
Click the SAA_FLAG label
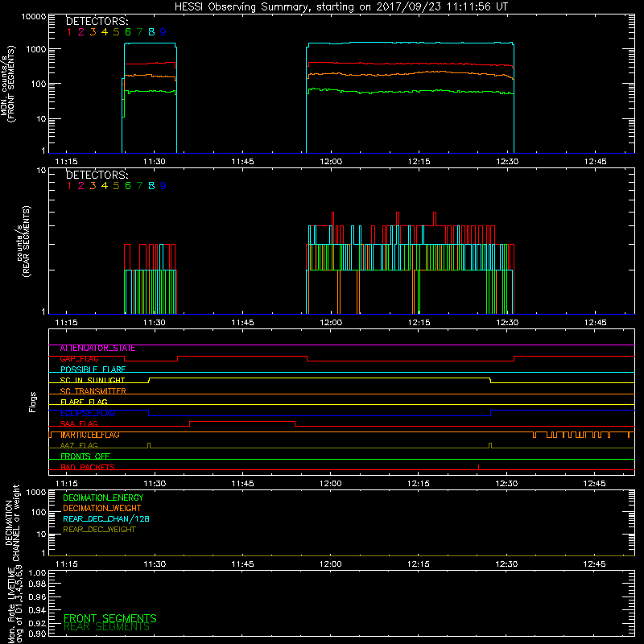[x=79, y=424]
